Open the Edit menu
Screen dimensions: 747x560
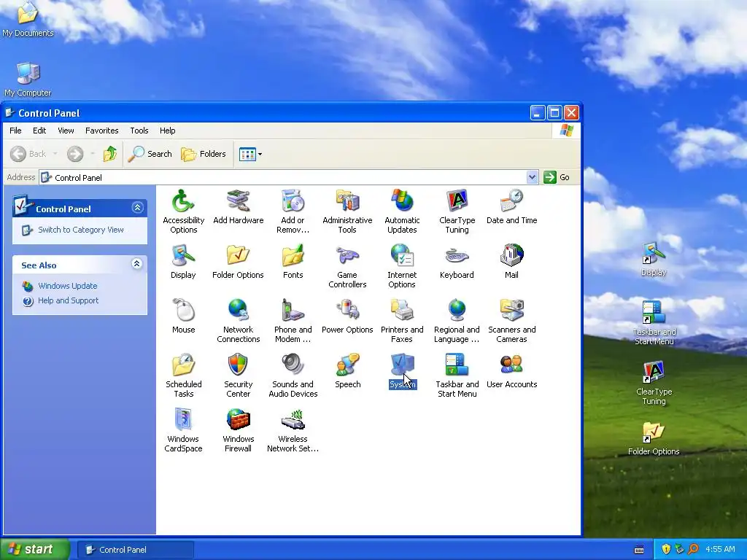click(x=39, y=131)
